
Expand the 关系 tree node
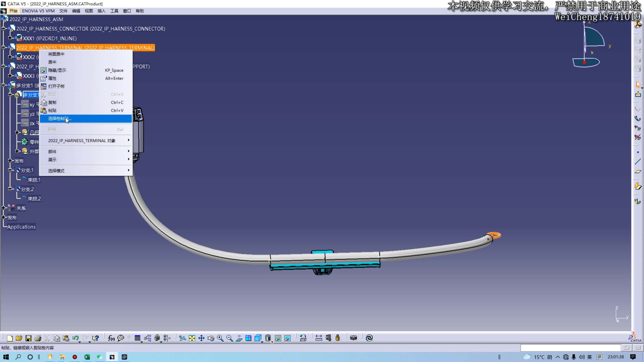(x=3, y=208)
